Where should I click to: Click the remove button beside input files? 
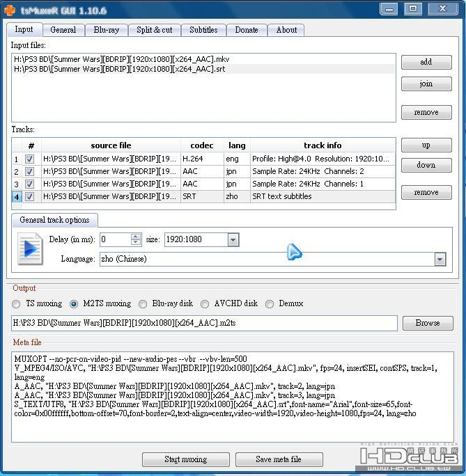coord(426,112)
